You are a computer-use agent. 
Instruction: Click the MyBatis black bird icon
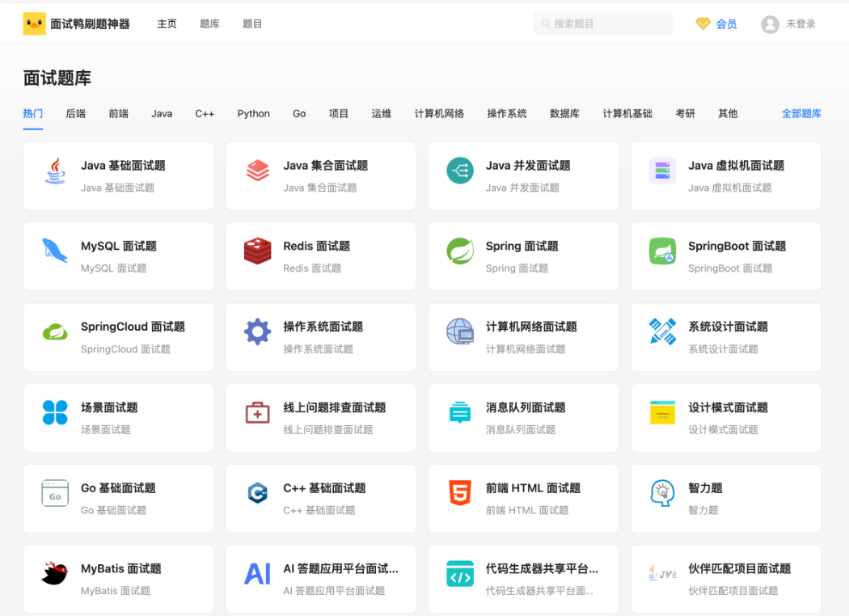55,574
